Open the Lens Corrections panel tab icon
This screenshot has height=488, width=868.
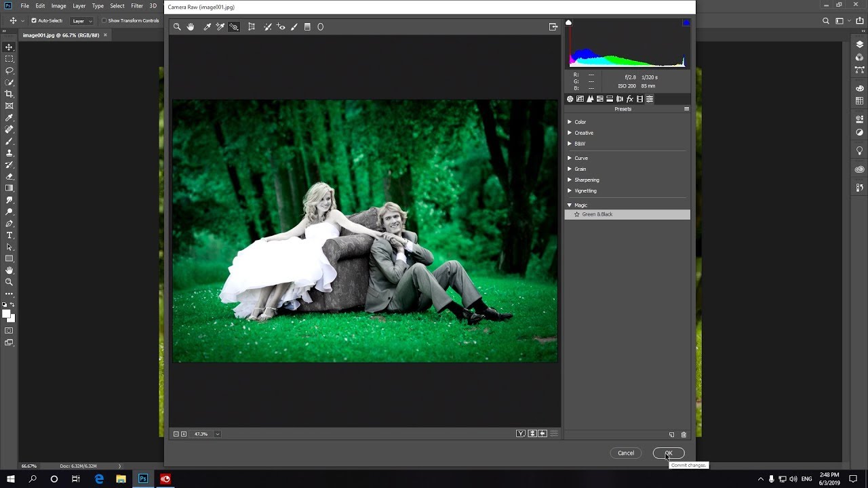[620, 99]
